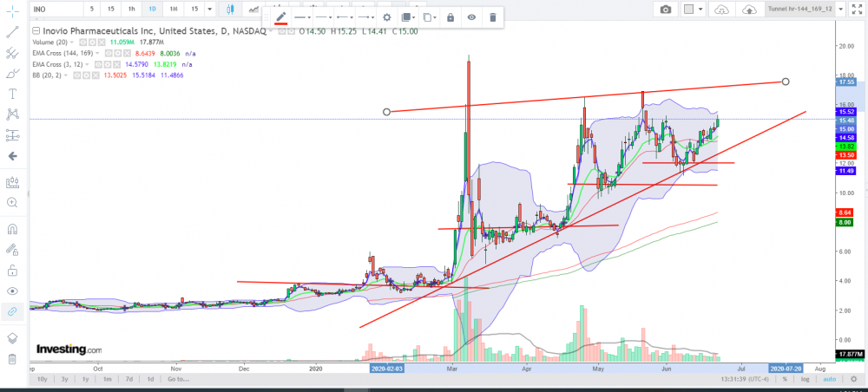
Task: Set range to 1y
Action: tap(86, 379)
